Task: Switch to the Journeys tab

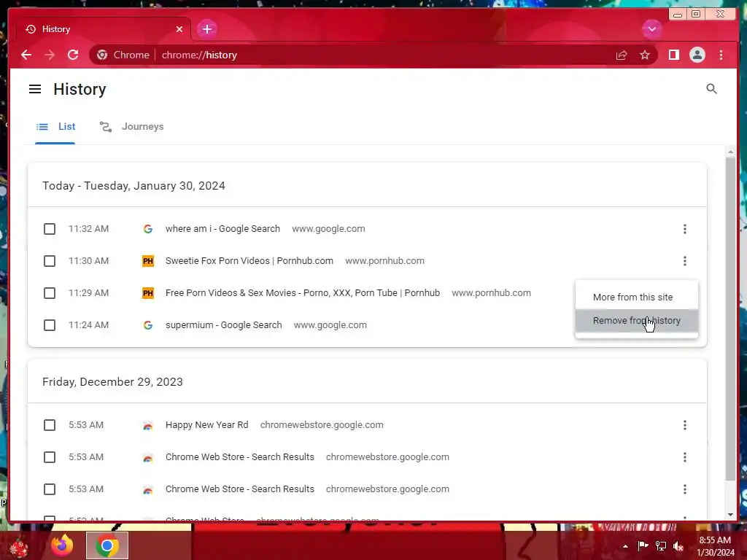Action: coord(131,127)
